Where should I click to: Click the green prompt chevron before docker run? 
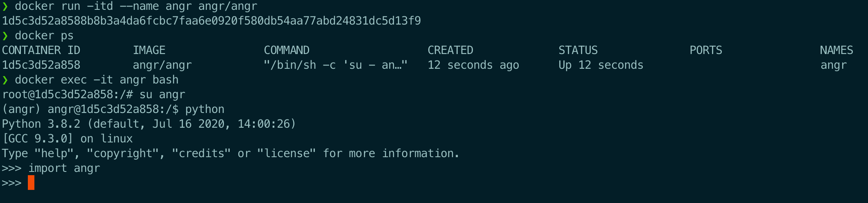(5, 7)
